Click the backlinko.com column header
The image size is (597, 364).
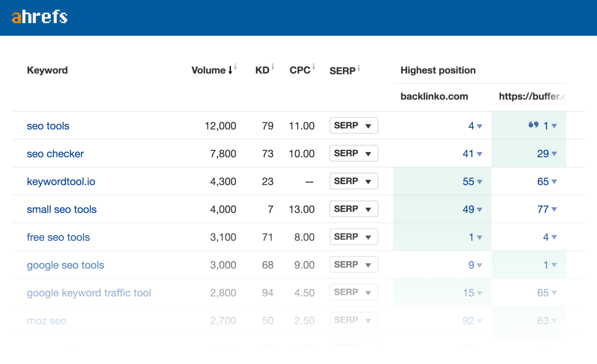coord(434,96)
